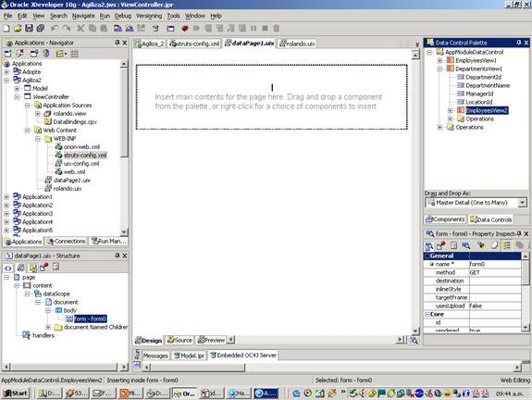
Task: Expand the Adopte application node
Action: [6, 72]
